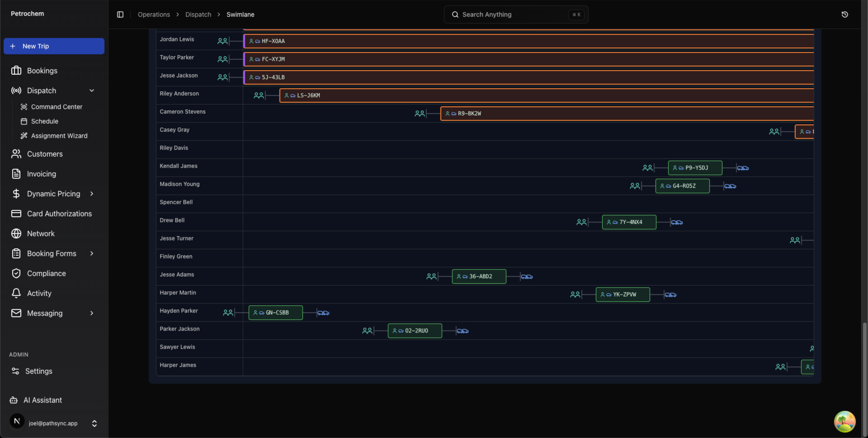
Task: Open trip block FC-XYJM
Action: [x=528, y=59]
